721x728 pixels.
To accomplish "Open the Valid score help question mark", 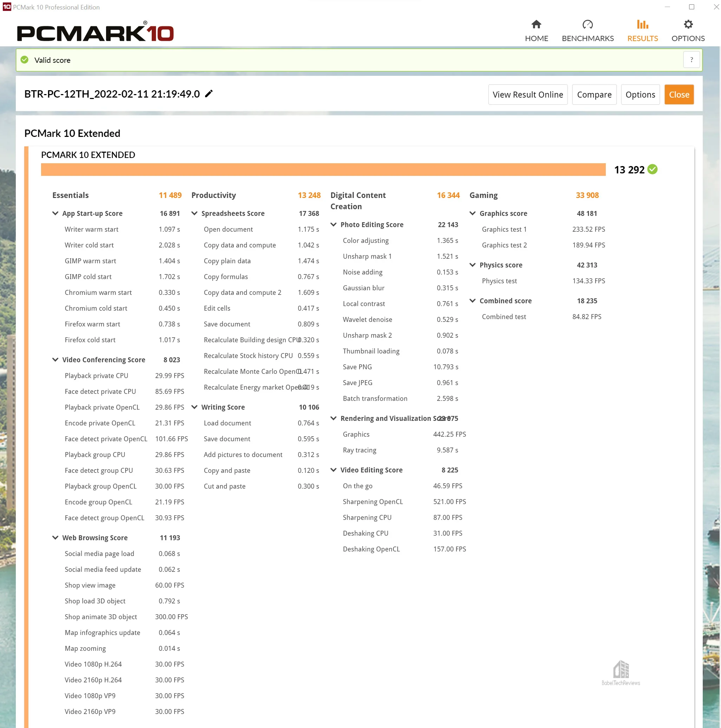I will point(691,60).
